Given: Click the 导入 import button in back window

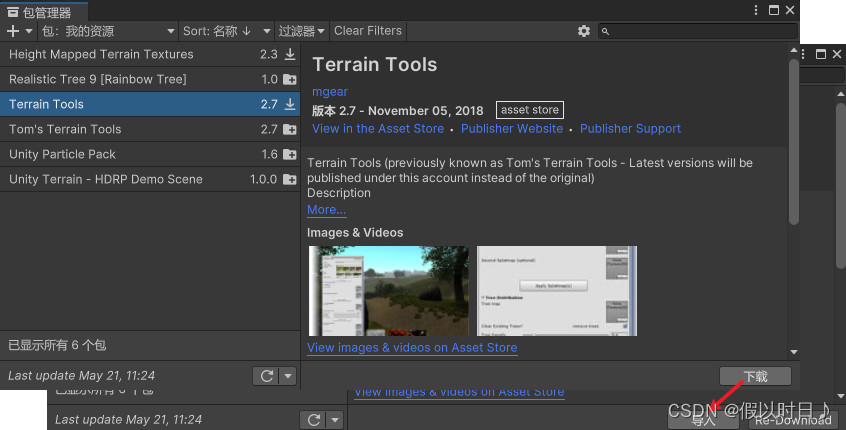Looking at the screenshot, I should pos(704,420).
